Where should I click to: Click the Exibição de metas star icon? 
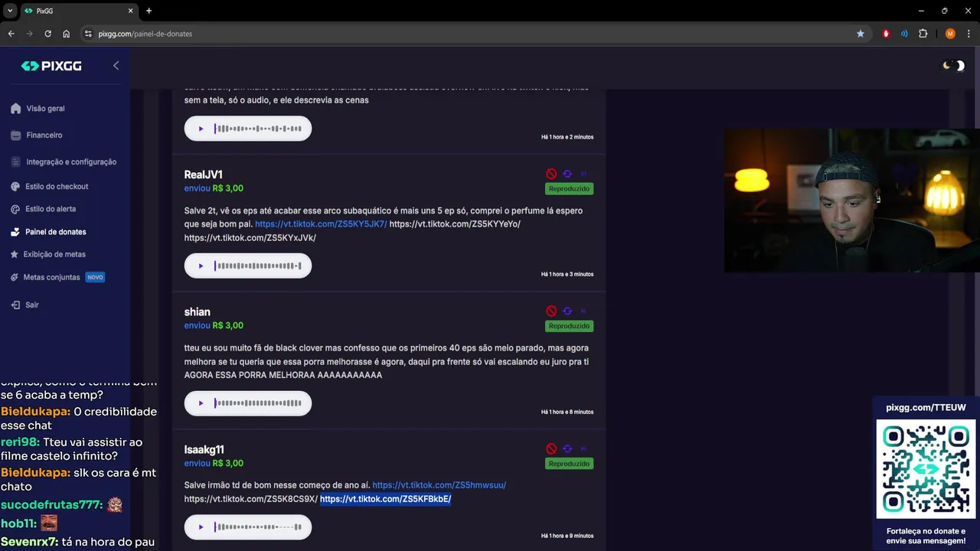point(15,254)
